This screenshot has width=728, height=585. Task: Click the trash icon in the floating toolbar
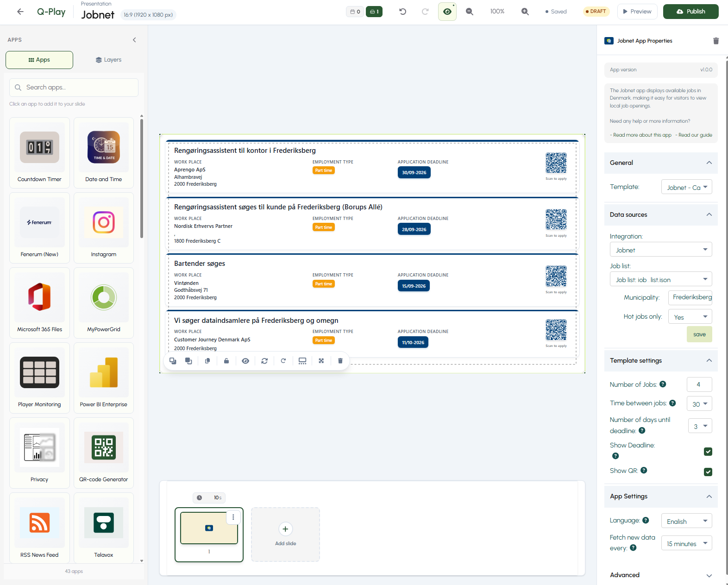point(340,361)
